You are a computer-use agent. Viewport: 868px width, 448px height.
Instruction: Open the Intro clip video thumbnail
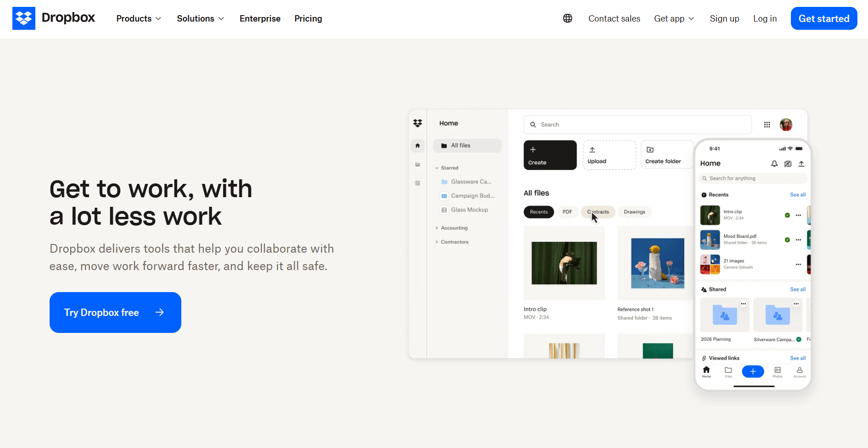pos(564,263)
